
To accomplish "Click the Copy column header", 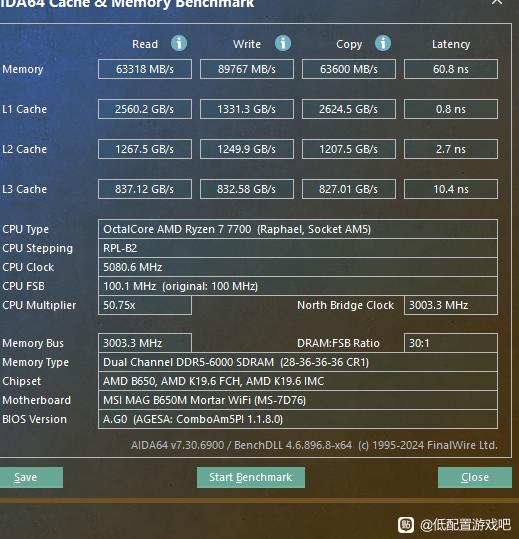I will click(349, 45).
